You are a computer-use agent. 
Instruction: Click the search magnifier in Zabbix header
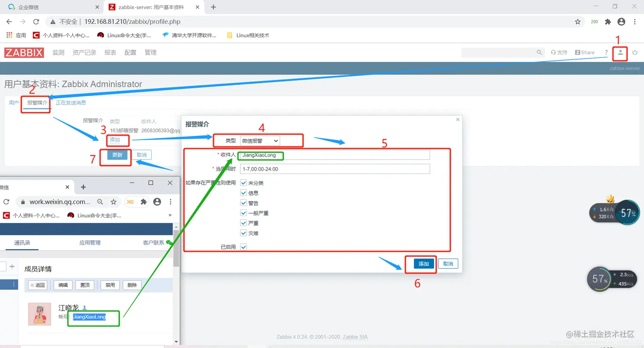(x=539, y=52)
